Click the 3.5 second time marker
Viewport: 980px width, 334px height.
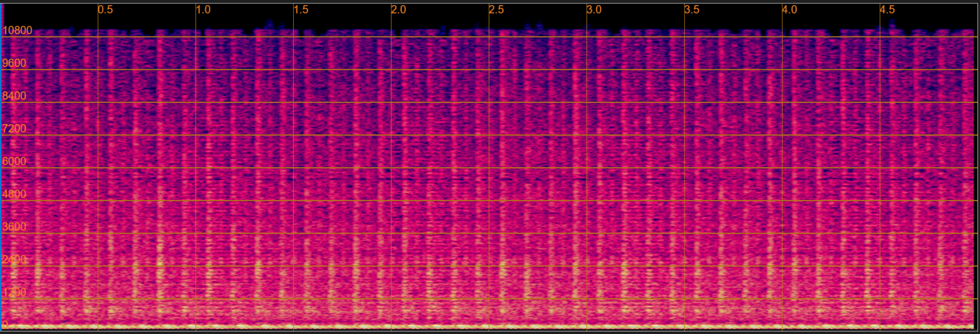pos(692,10)
